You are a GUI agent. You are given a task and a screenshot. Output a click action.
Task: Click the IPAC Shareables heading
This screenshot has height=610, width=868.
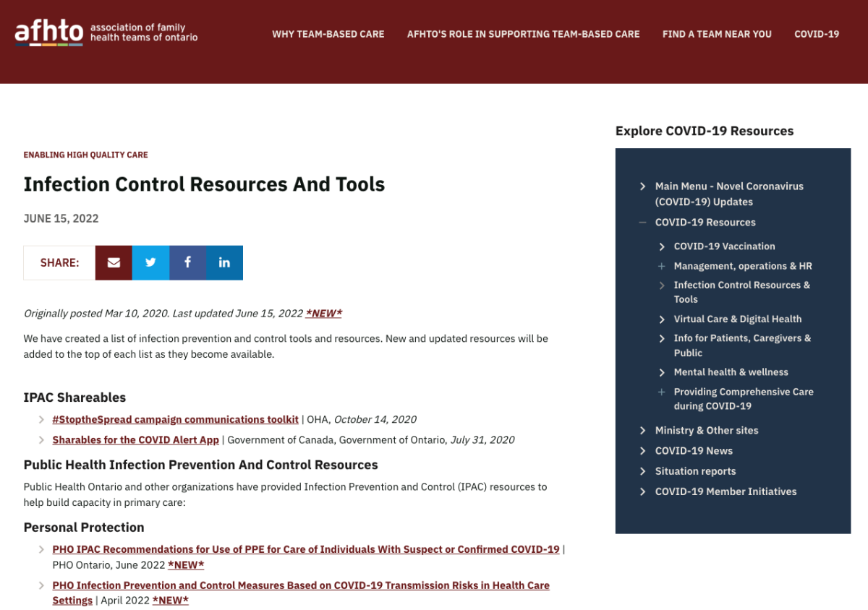(75, 398)
